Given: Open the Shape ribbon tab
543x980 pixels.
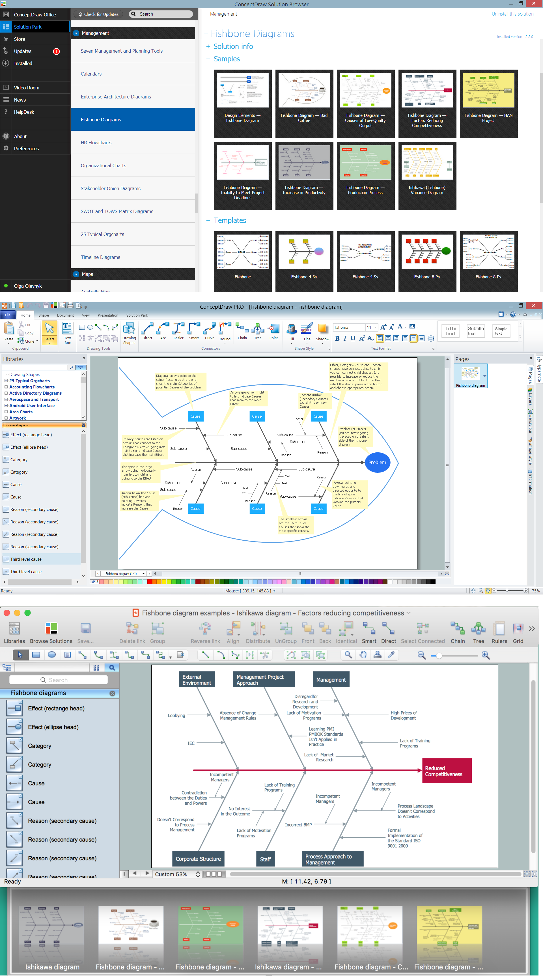Looking at the screenshot, I should (43, 315).
